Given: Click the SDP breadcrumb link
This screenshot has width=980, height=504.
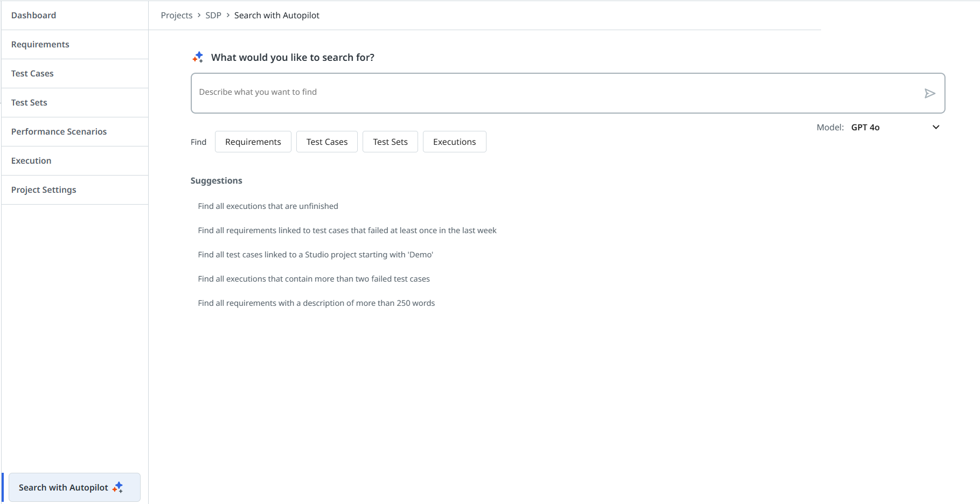Looking at the screenshot, I should 213,16.
